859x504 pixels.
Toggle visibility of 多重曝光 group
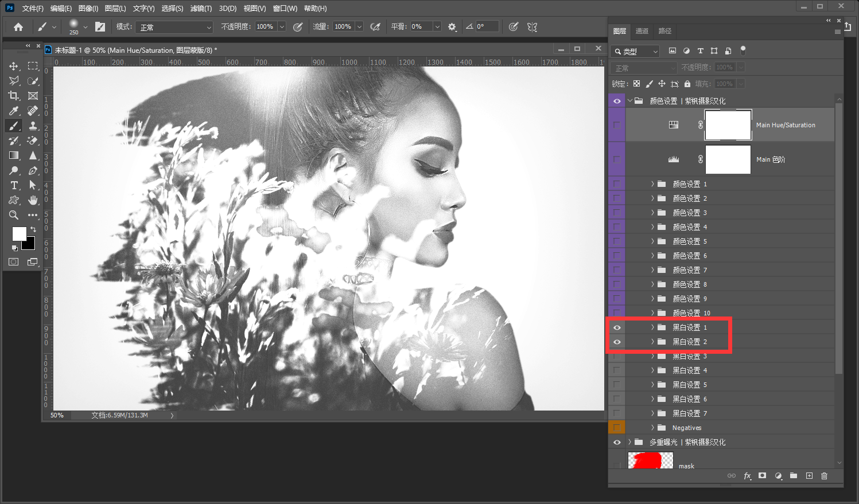[x=617, y=442]
